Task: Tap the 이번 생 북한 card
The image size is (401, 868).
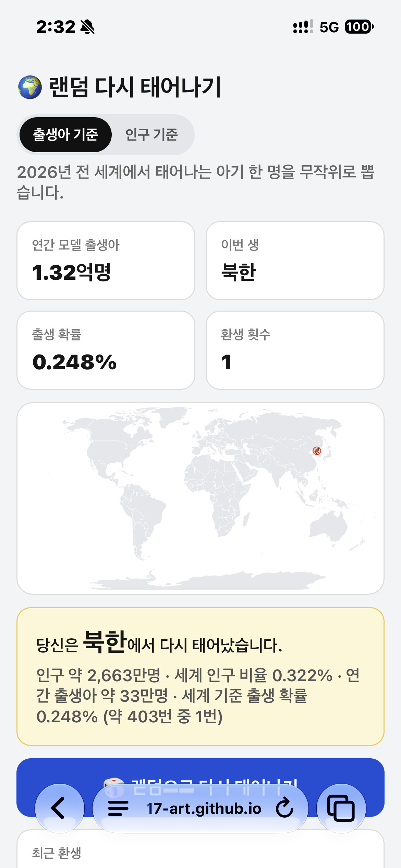Action: pos(295,261)
